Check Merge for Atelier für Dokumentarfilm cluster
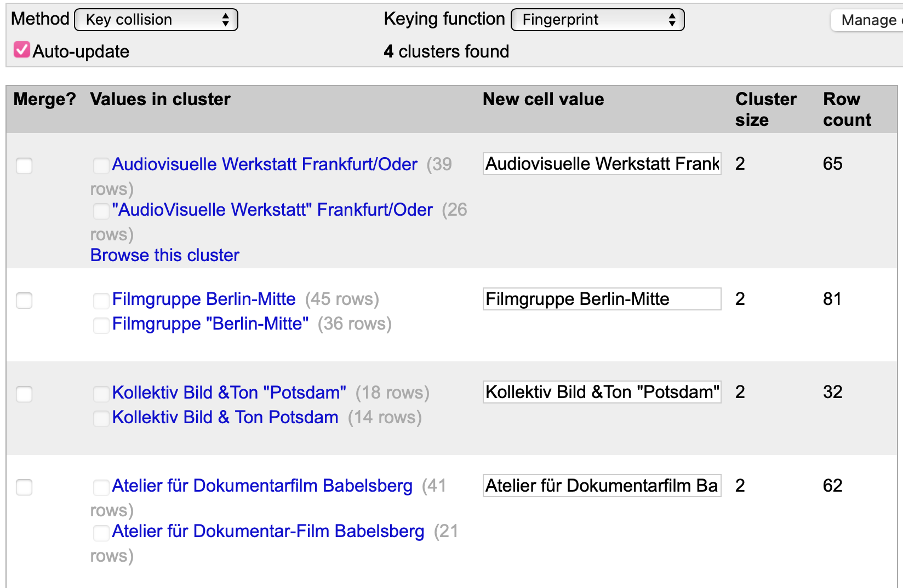Image resolution: width=903 pixels, height=588 pixels. pyautogui.click(x=24, y=487)
